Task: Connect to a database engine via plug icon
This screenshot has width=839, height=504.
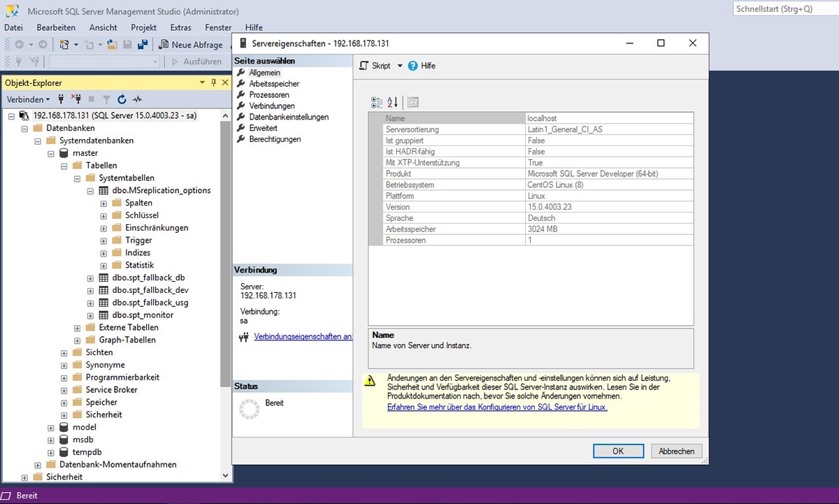Action: click(61, 99)
